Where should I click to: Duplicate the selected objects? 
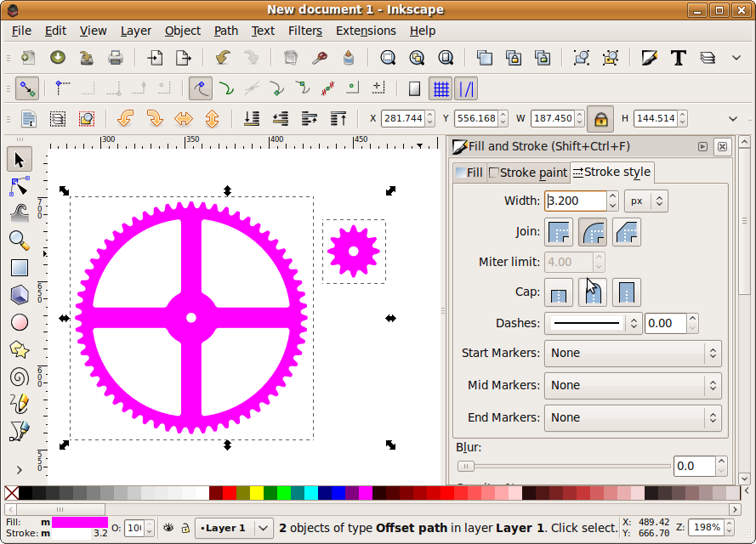click(485, 58)
